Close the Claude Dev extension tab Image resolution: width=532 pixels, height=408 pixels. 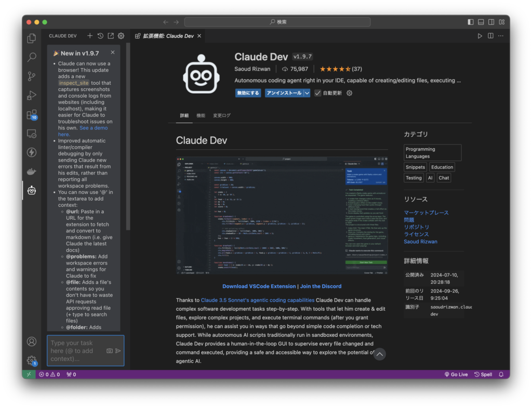(199, 36)
